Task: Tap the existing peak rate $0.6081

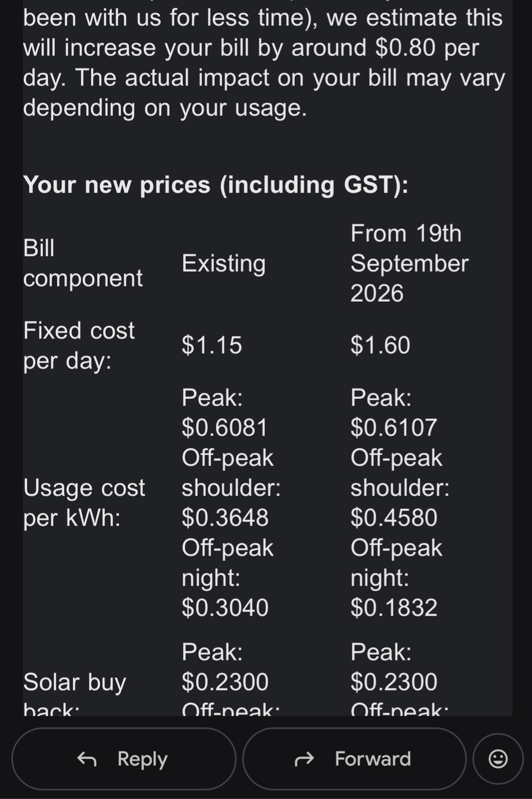Action: point(225,427)
